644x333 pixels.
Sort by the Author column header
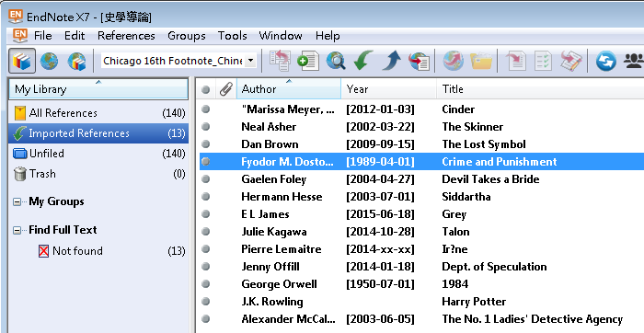[x=289, y=89]
